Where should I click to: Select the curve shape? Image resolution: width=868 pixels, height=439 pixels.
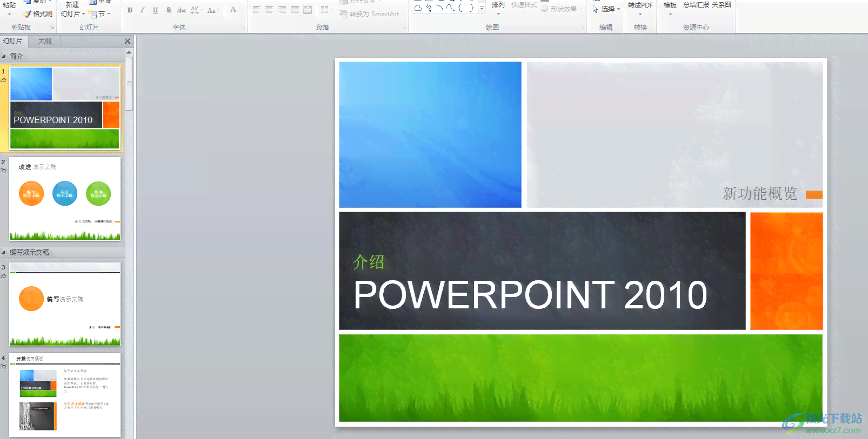450,8
